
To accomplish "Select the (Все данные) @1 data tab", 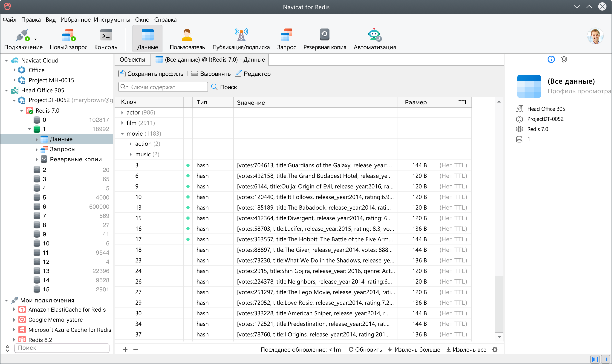I will click(210, 60).
